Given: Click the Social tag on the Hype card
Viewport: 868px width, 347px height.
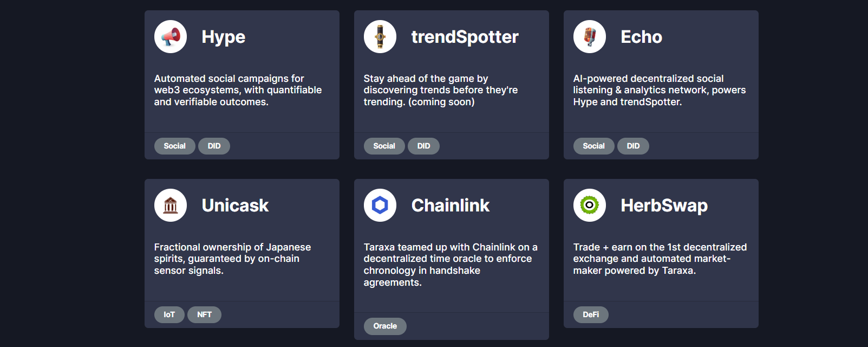Looking at the screenshot, I should tap(174, 146).
